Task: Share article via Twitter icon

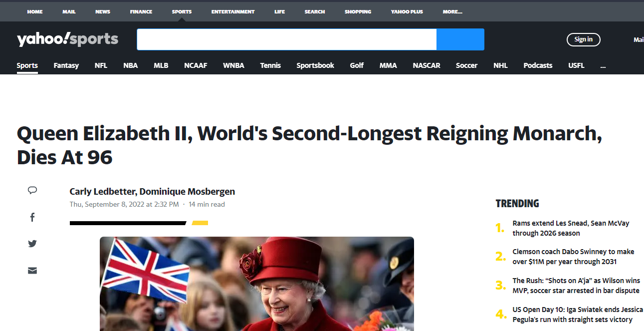Action: (x=32, y=244)
